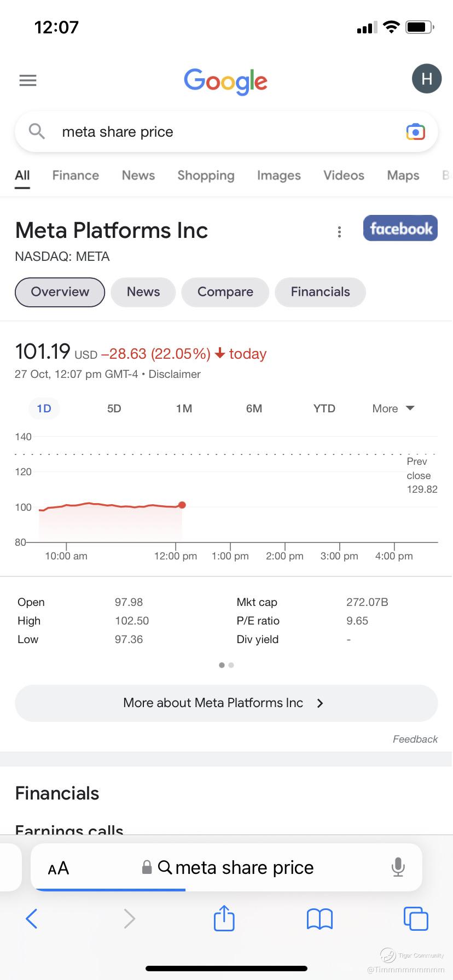This screenshot has height=980, width=453.
Task: Click the Disclaimer link
Action: coord(175,374)
